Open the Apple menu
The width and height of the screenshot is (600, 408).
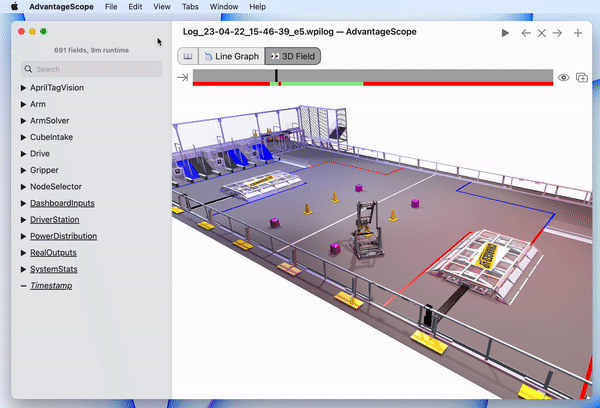coord(15,7)
